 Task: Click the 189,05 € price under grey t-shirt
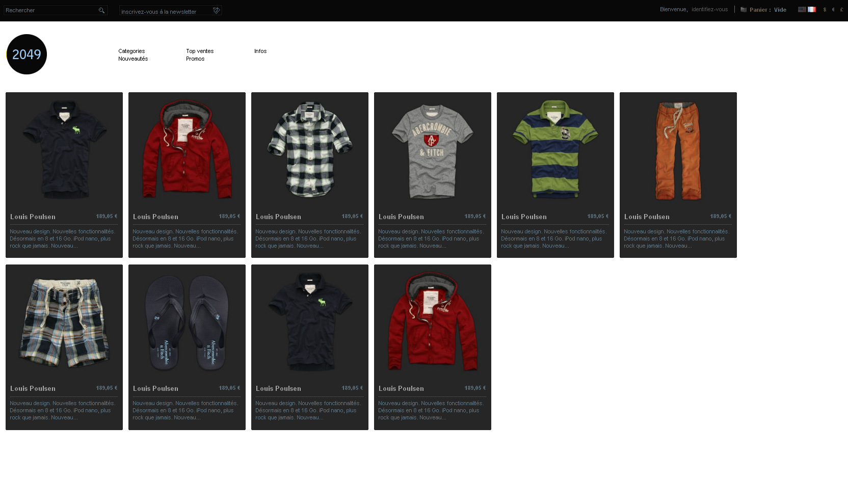[x=475, y=216]
